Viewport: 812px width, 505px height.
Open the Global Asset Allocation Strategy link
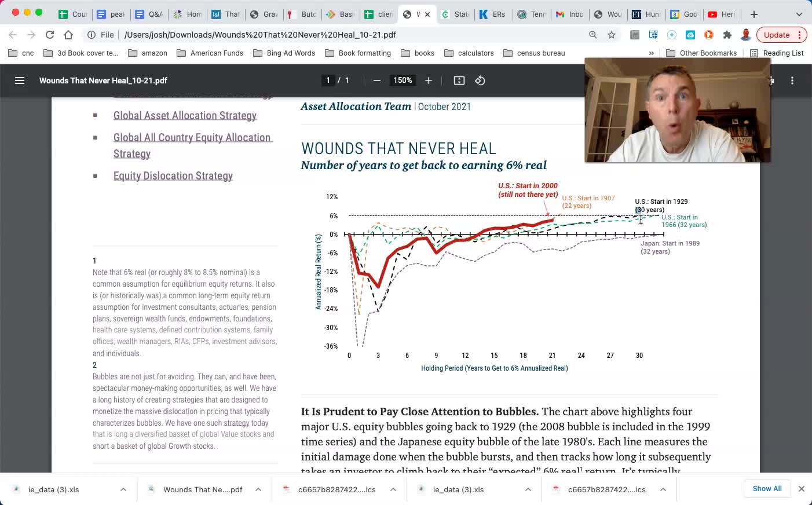[x=185, y=115]
